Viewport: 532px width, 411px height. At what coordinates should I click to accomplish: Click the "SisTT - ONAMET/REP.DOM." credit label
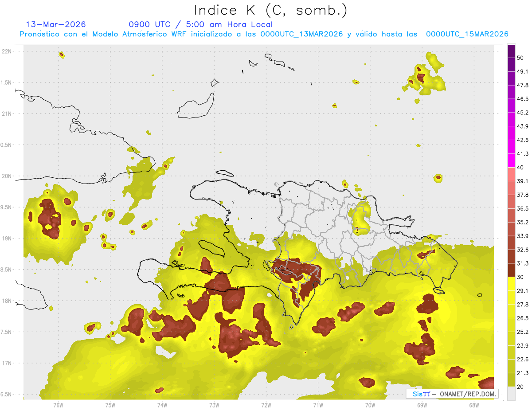452,394
